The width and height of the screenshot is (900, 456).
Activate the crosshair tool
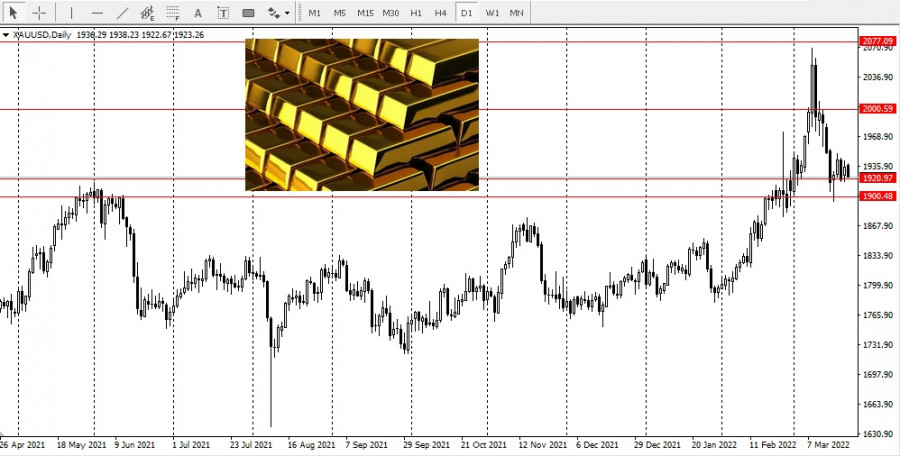click(39, 12)
